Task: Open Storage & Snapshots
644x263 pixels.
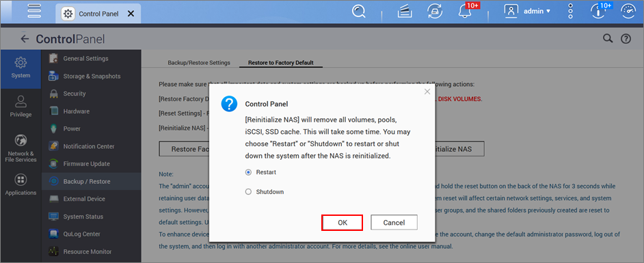Action: (x=91, y=77)
